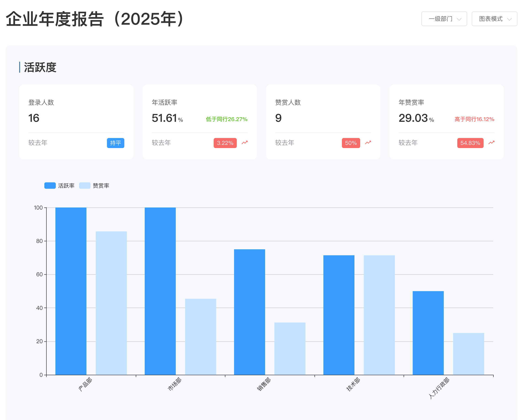Image resolution: width=522 pixels, height=420 pixels.
Task: Click the 销售部 axis label
Action: (x=264, y=384)
